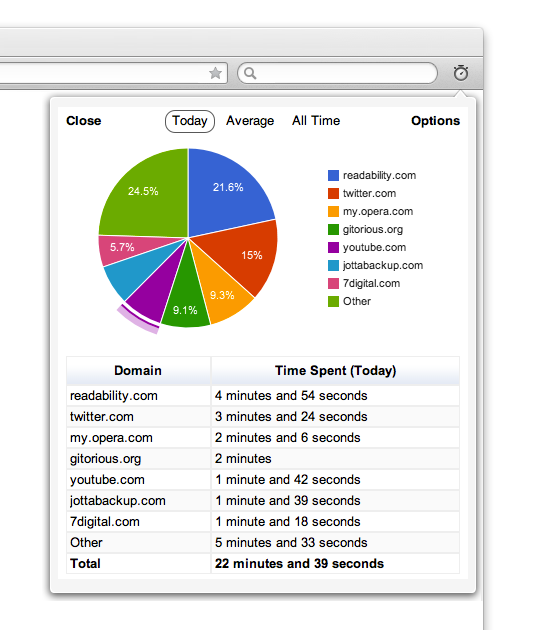Click readability.com legend label
The width and height of the screenshot is (550, 630).
tap(379, 176)
